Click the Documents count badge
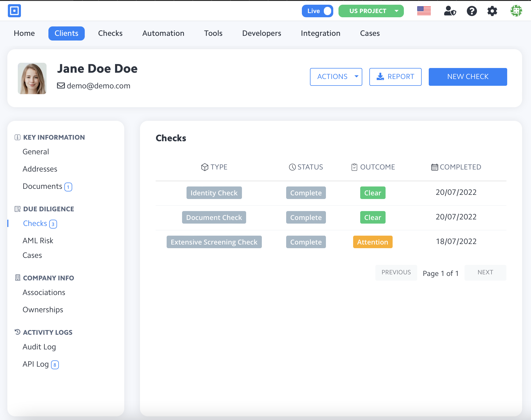Viewport: 531px width, 420px height. pos(68,187)
